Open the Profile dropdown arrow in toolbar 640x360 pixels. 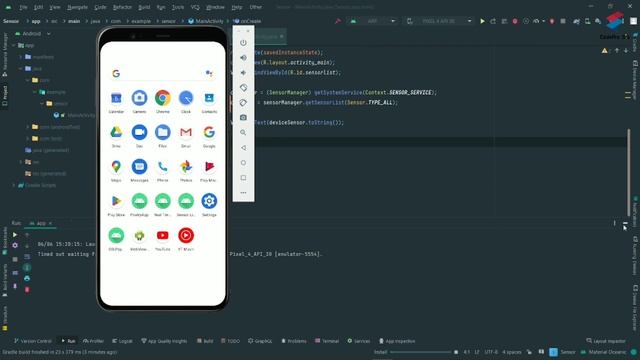(x=543, y=21)
